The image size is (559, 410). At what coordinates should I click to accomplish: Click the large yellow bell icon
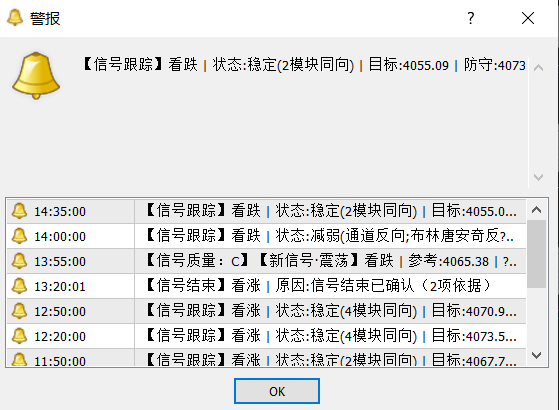click(x=36, y=76)
